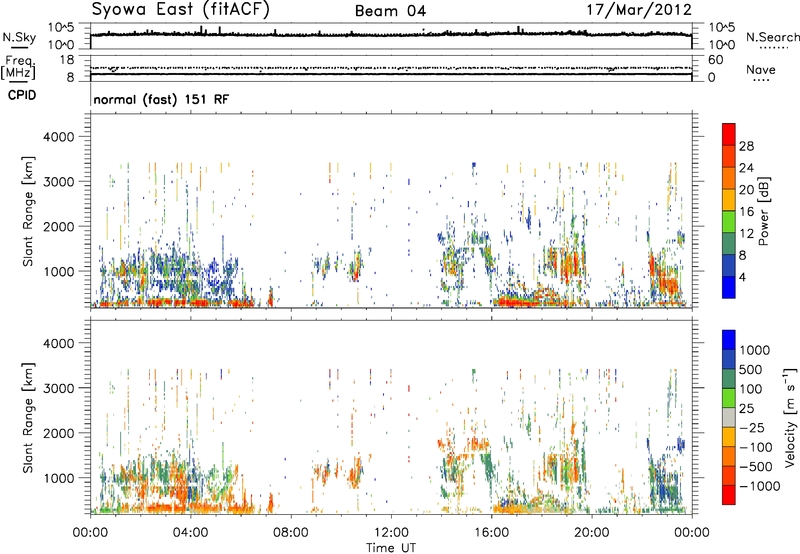The width and height of the screenshot is (800, 554).
Task: Click '2000' on velocity panel range axis
Action: point(58,433)
